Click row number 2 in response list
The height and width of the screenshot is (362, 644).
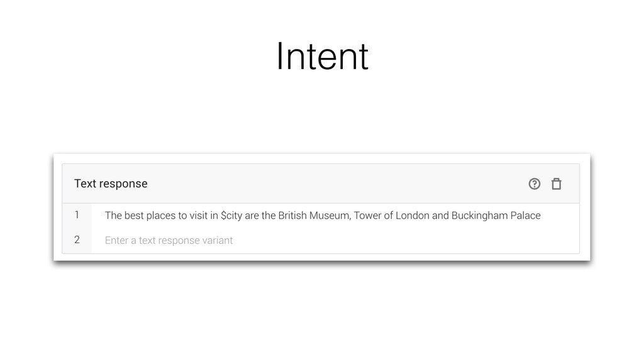click(77, 239)
